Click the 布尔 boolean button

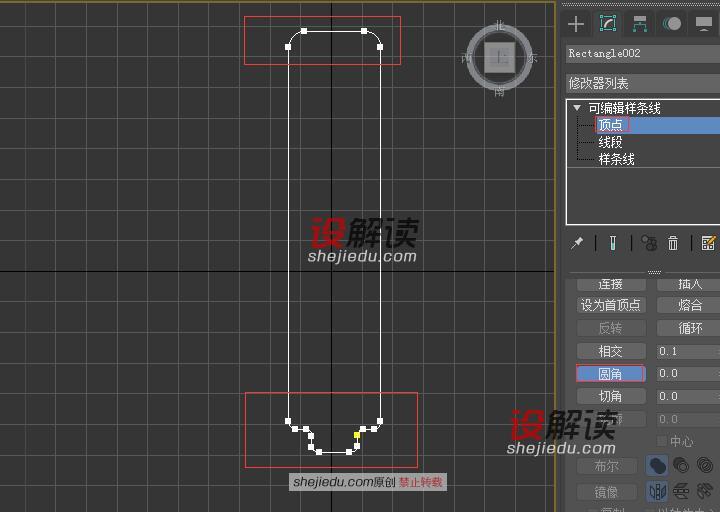607,466
